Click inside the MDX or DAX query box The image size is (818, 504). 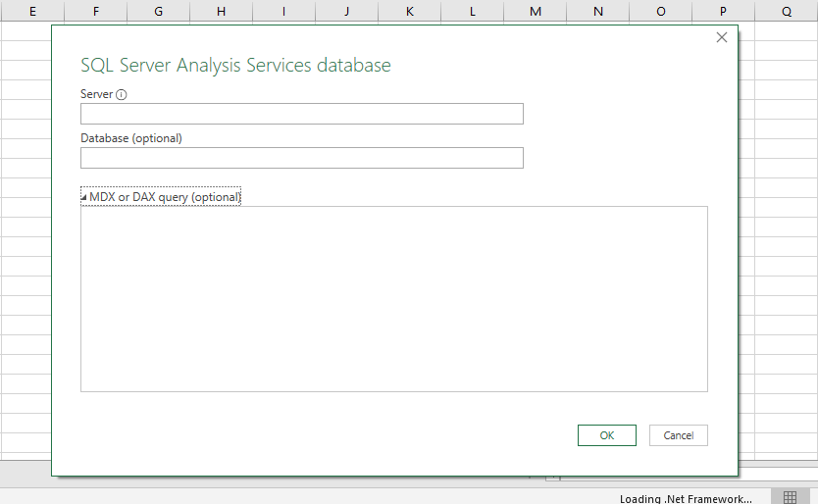[394, 299]
